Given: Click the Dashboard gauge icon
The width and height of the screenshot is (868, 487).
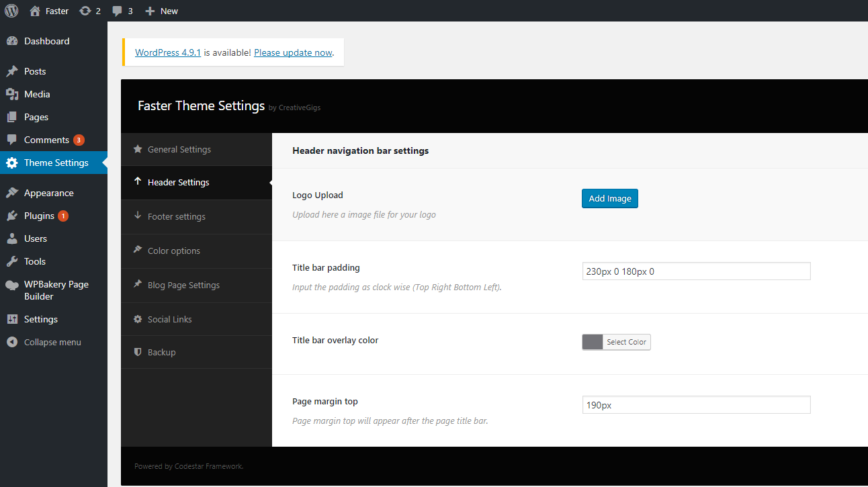Looking at the screenshot, I should click(x=12, y=41).
